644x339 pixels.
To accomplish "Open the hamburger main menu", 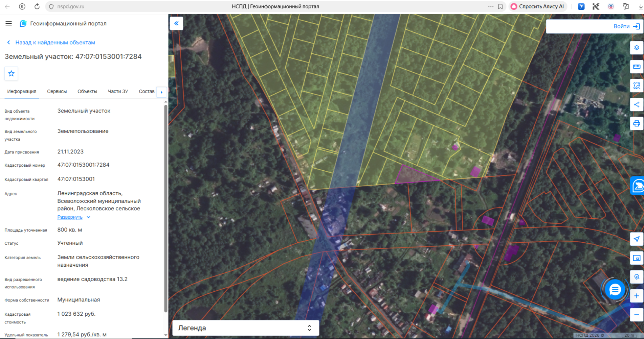I will [8, 23].
